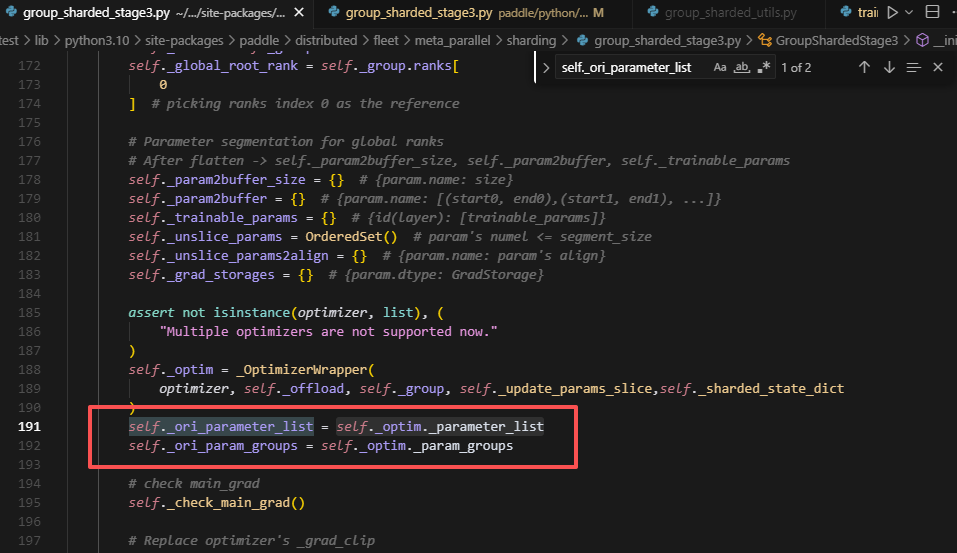
Task: Toggle Match Case in find bar
Action: coord(720,67)
